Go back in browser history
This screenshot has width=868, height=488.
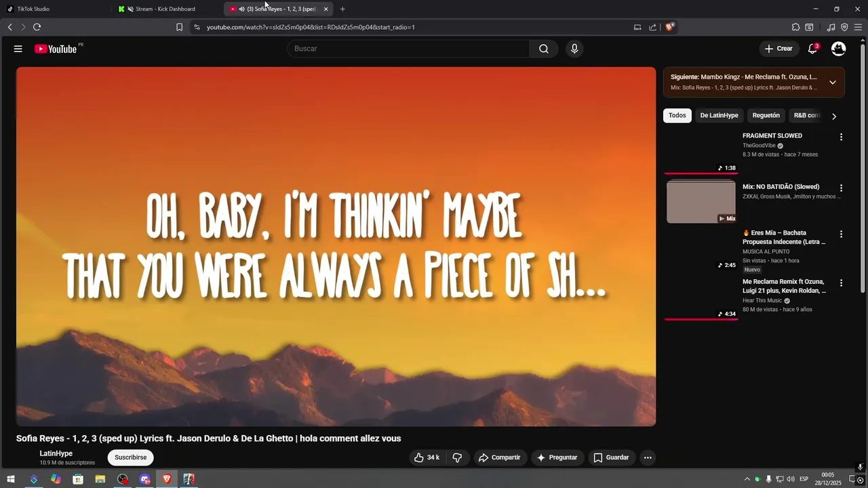pos(9,27)
